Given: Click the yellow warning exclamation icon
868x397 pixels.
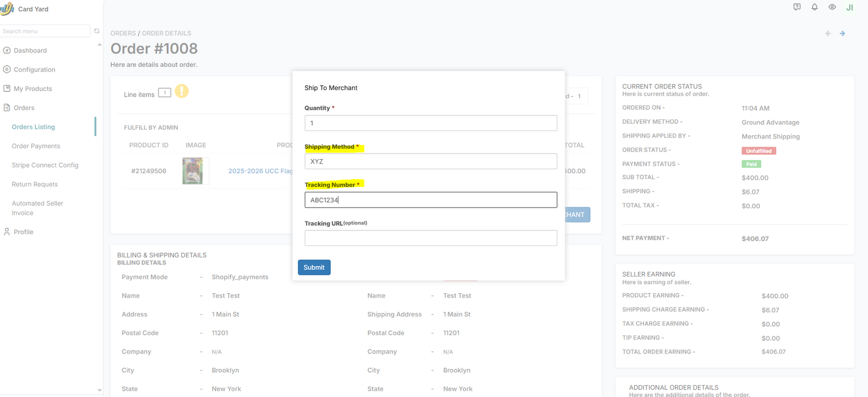Looking at the screenshot, I should coord(182,91).
